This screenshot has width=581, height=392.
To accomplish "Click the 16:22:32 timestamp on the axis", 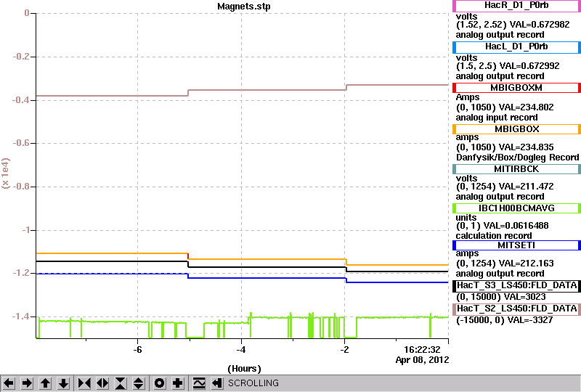I will click(x=422, y=350).
